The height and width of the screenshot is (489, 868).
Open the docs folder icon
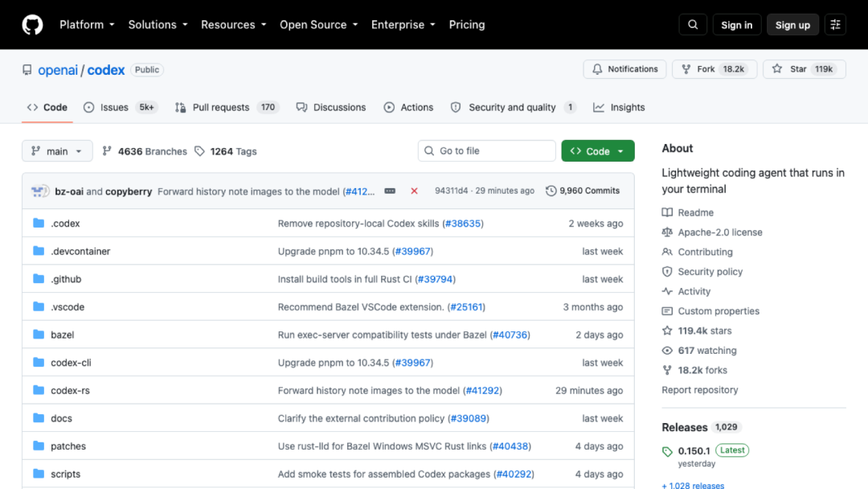(39, 418)
